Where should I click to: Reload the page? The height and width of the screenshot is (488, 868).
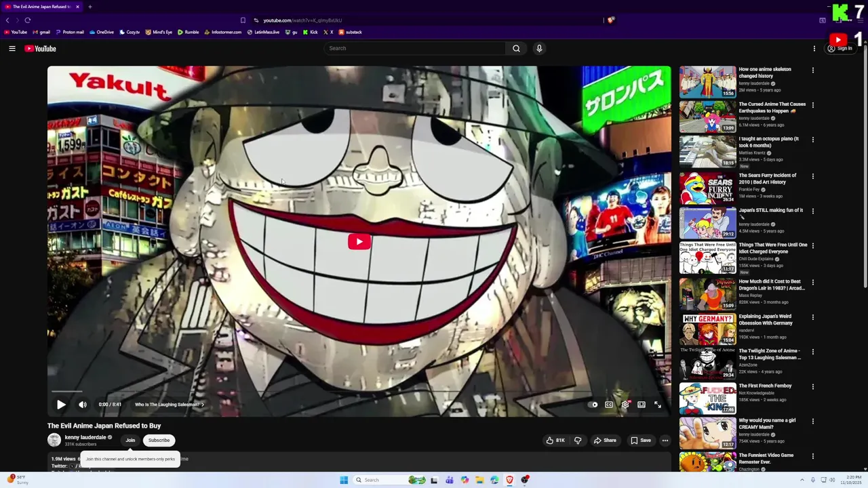(28, 20)
